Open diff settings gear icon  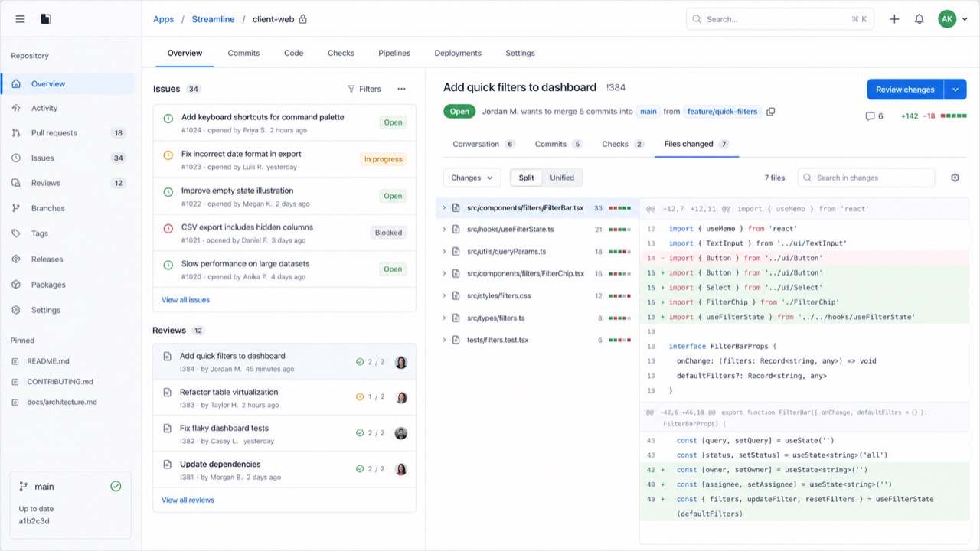[955, 178]
